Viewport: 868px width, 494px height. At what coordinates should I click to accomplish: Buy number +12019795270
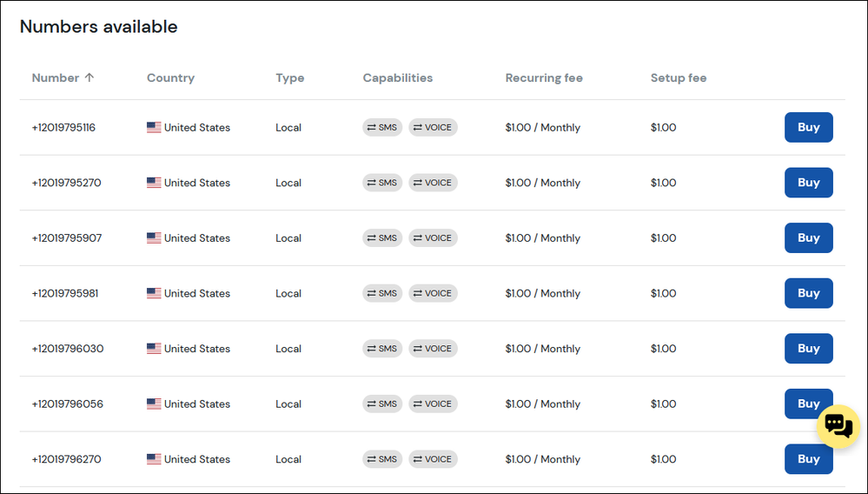coord(808,183)
